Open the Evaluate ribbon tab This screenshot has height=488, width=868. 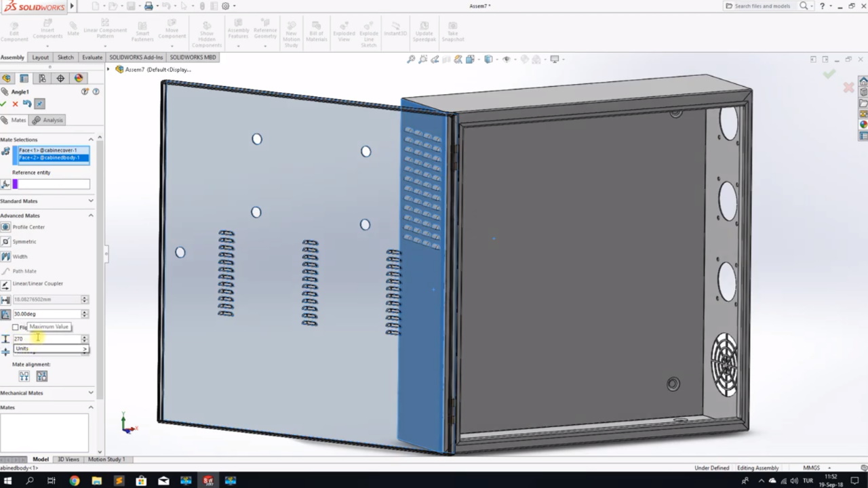tap(92, 58)
